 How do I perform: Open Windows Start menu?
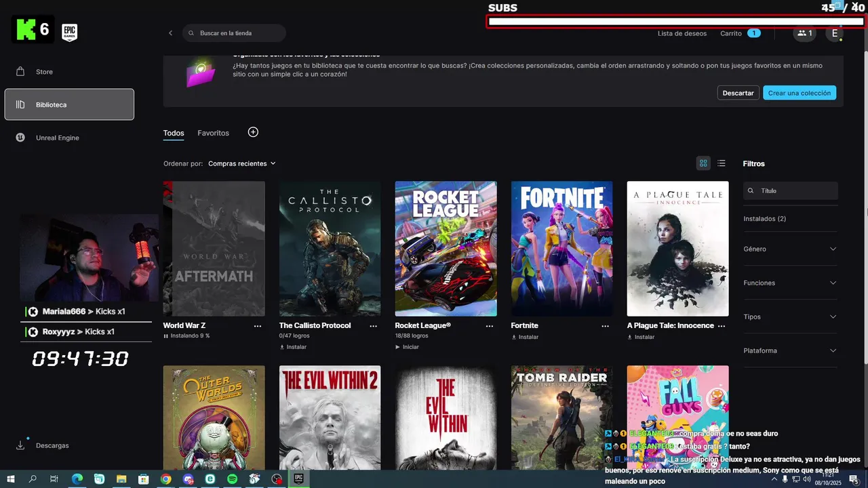point(11,479)
